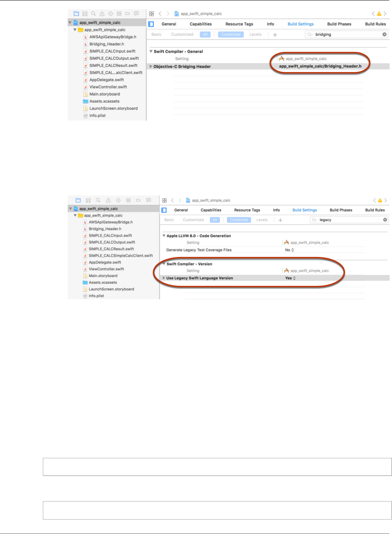Go back in bridging-search window jump bar
Image resolution: width=392 pixels, height=534 pixels.
pyautogui.click(x=160, y=14)
